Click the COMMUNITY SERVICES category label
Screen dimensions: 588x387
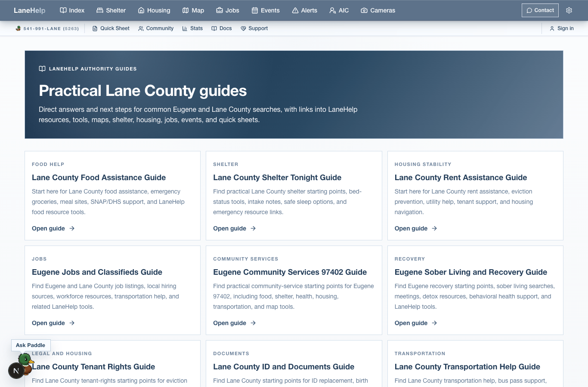(245, 259)
